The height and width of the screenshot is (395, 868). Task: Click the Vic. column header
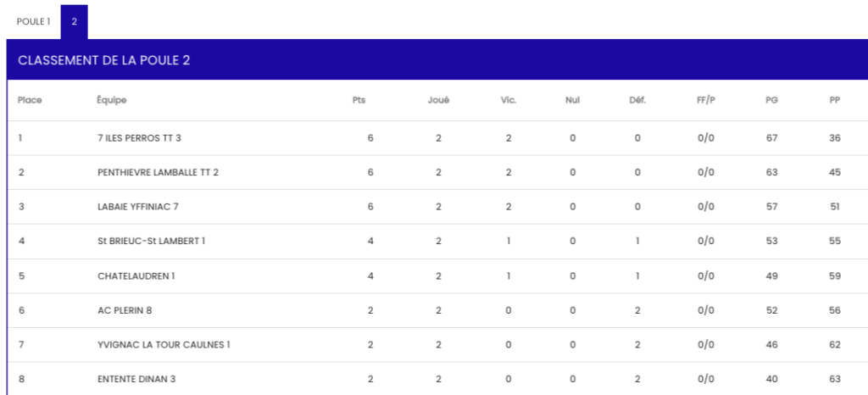(509, 100)
